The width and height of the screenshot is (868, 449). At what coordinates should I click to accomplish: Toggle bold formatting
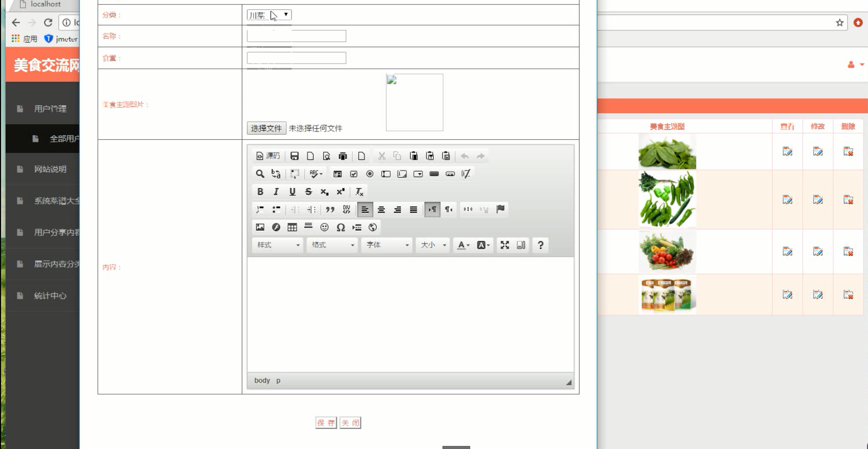tap(260, 192)
